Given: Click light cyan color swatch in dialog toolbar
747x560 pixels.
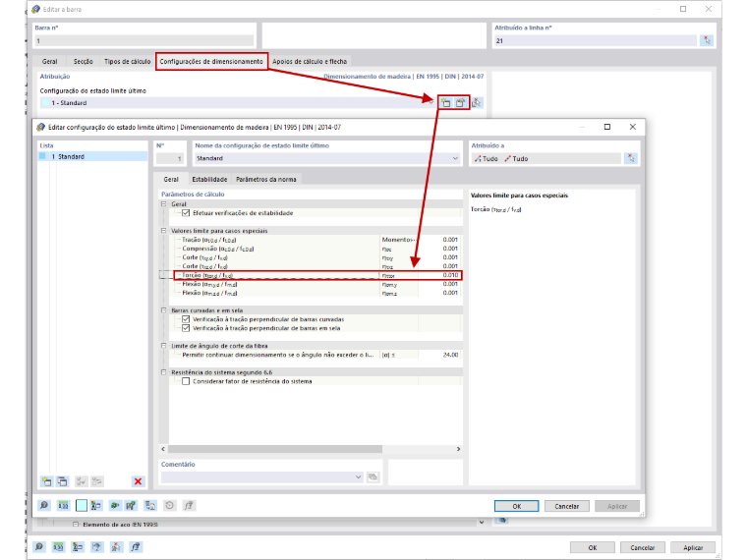Looking at the screenshot, I should click(x=82, y=505).
